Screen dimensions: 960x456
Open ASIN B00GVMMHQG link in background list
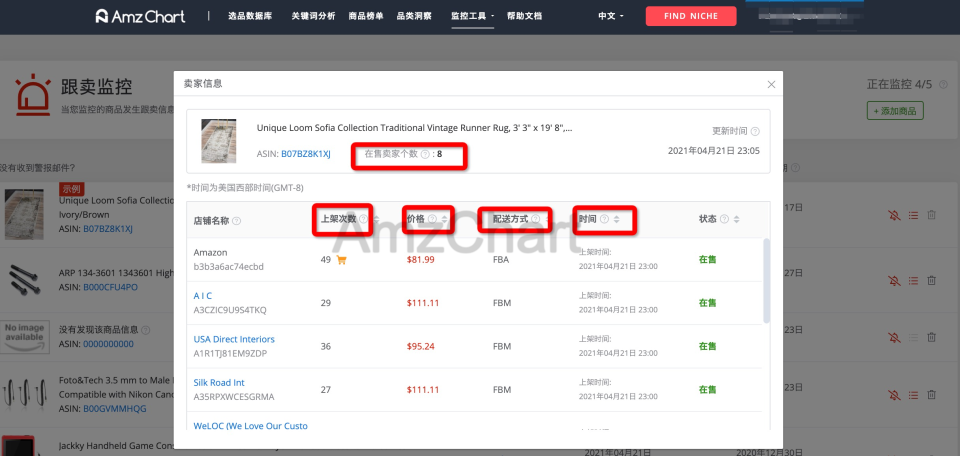pos(115,409)
